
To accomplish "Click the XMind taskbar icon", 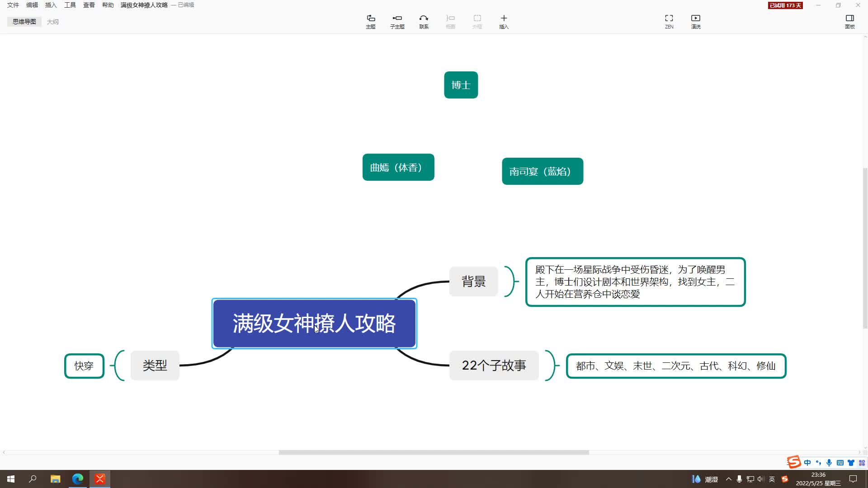I will pos(100,479).
